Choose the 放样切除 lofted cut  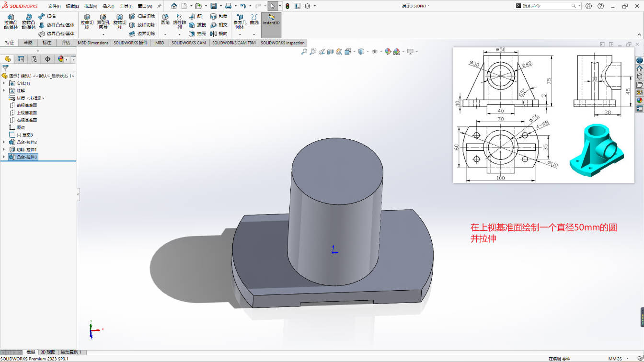click(x=142, y=25)
